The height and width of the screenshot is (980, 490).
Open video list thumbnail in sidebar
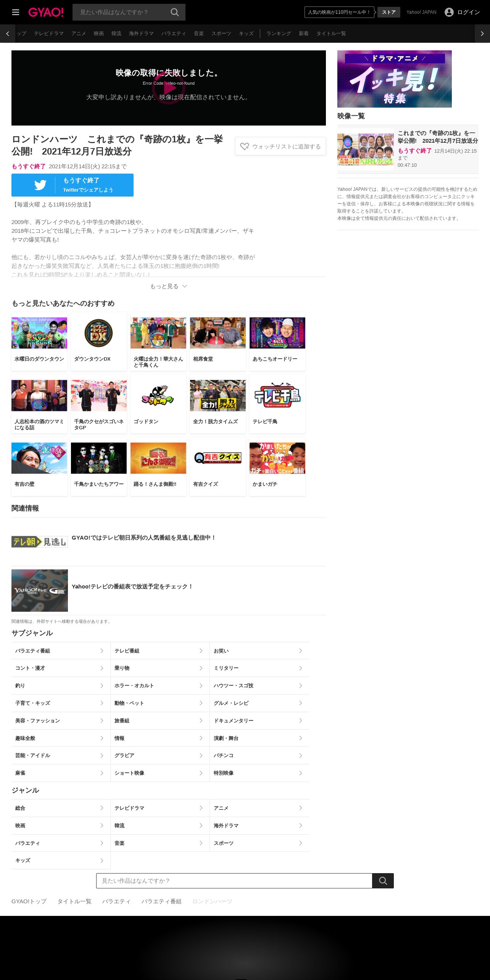pyautogui.click(x=366, y=149)
